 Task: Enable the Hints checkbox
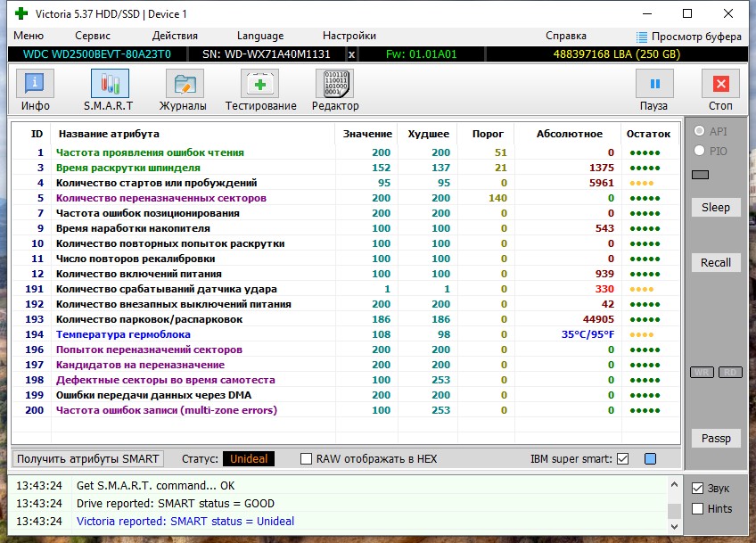click(697, 508)
